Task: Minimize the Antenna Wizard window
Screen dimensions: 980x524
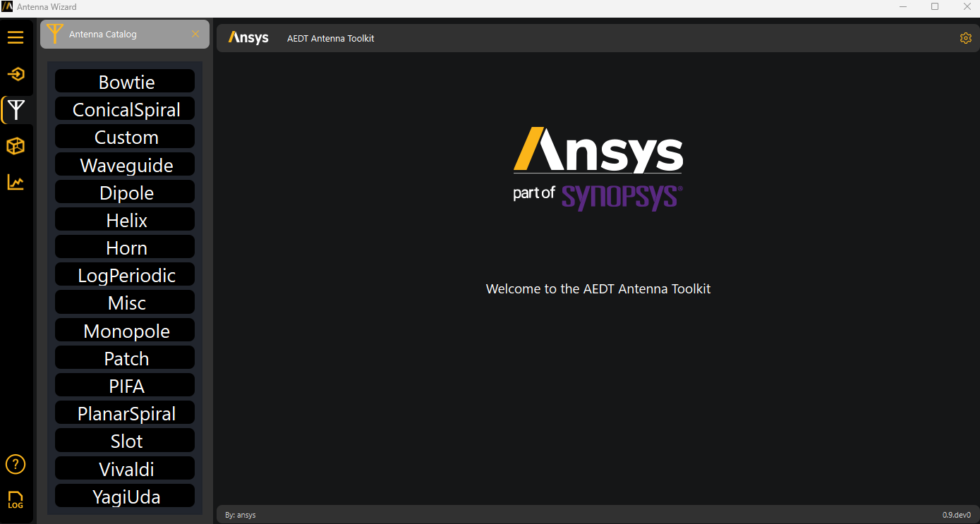Action: (904, 7)
